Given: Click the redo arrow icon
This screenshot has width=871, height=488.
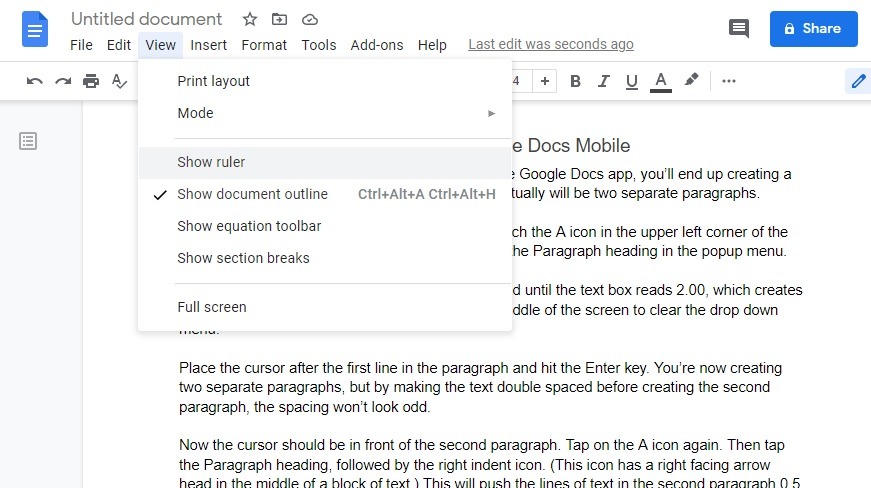Looking at the screenshot, I should click(63, 81).
